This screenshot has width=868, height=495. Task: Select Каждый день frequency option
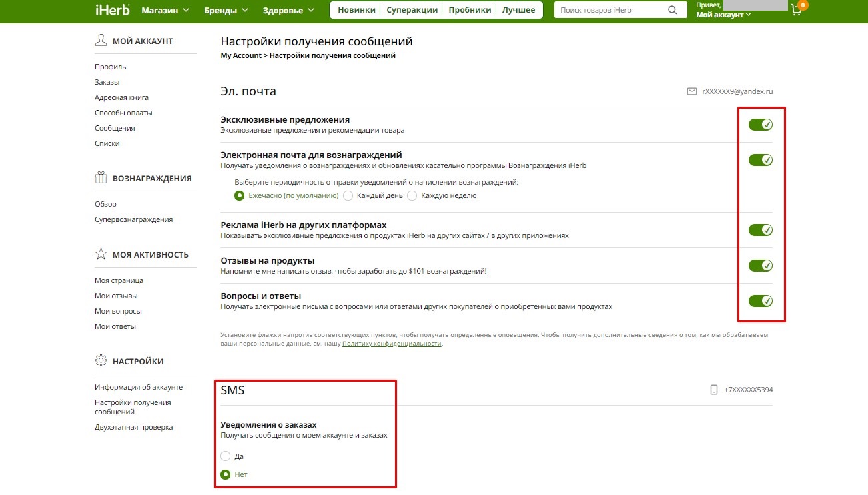(x=348, y=196)
